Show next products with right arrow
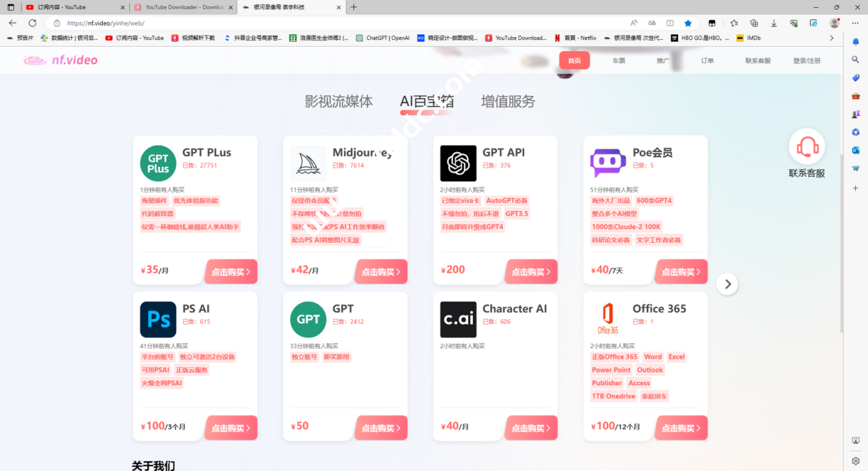Screen dimensions: 868x471 pos(727,284)
